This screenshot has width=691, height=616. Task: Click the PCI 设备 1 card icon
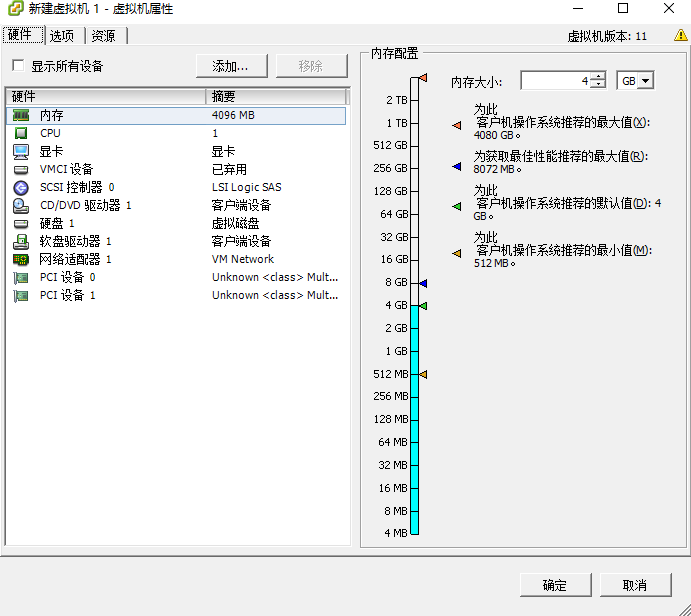(21, 296)
